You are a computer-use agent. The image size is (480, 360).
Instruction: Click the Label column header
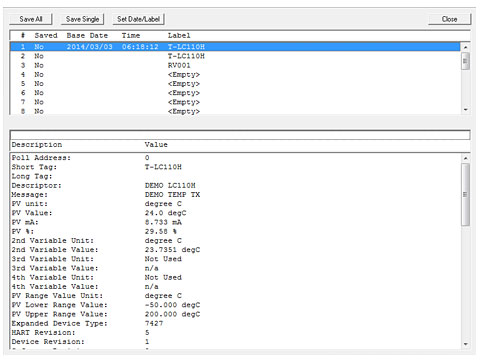click(179, 35)
